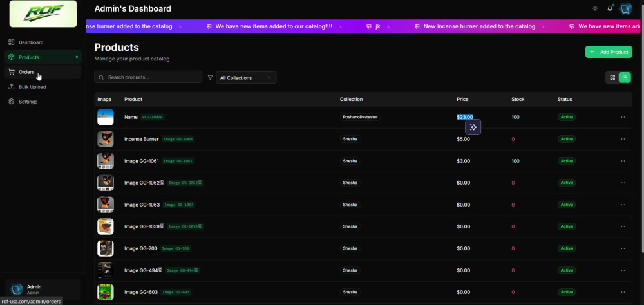The image size is (644, 305).
Task: Click the Image GG-700 thumbnail
Action: 106,248
